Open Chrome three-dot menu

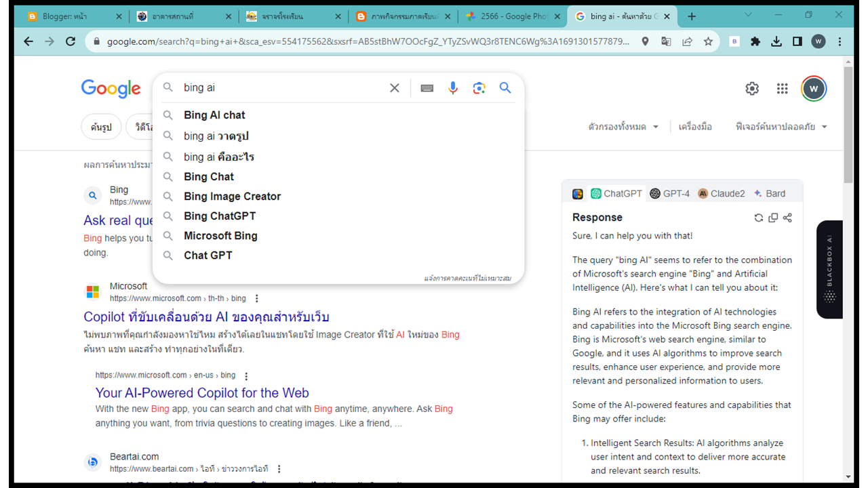[840, 41]
